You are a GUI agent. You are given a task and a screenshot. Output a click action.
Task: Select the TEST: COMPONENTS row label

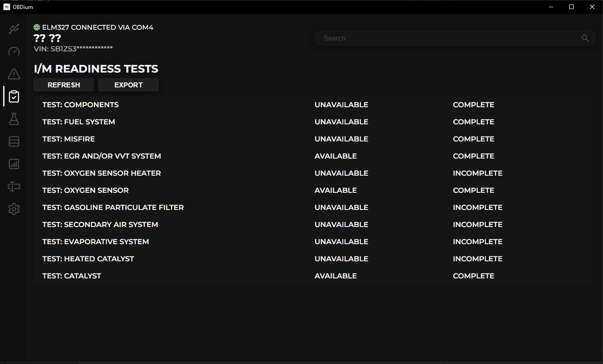tap(80, 105)
